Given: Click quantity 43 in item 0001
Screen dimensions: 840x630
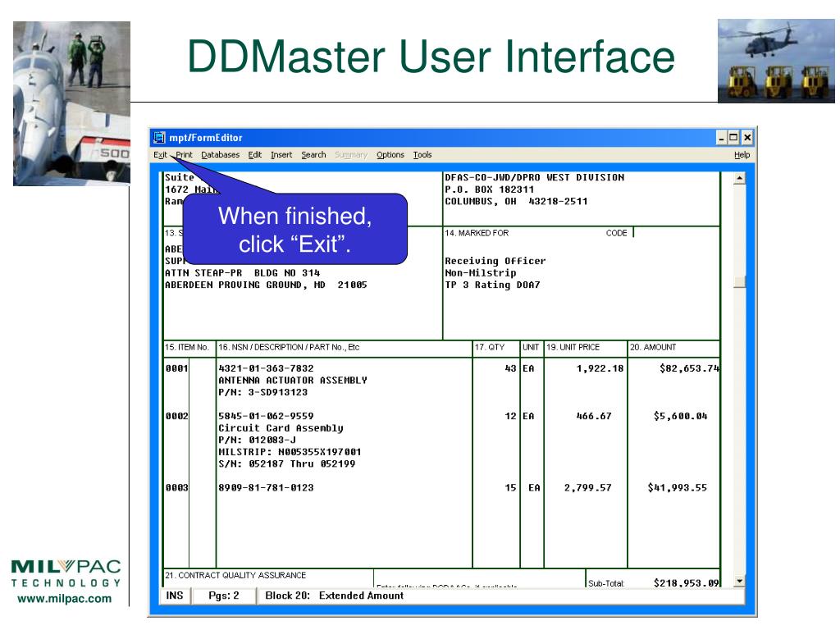Looking at the screenshot, I should click(x=510, y=368).
